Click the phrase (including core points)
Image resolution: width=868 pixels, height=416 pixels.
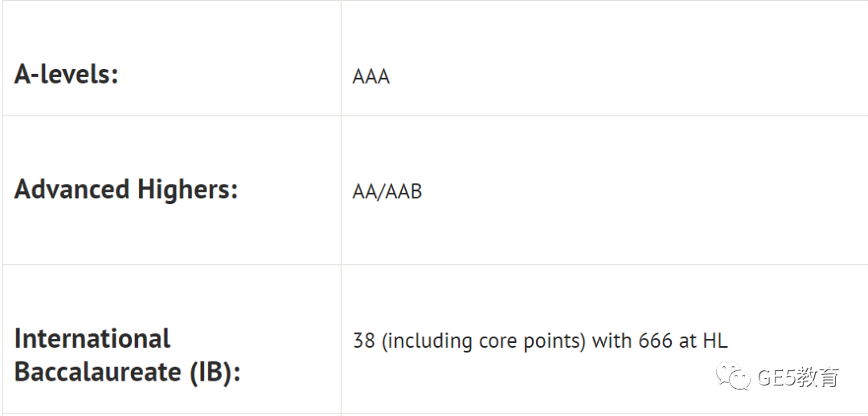(x=483, y=341)
